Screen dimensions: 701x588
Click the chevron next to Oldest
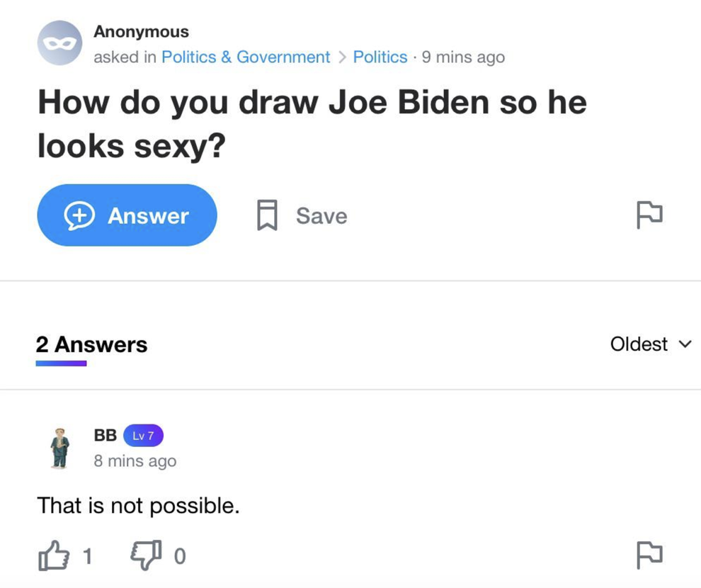point(685,345)
